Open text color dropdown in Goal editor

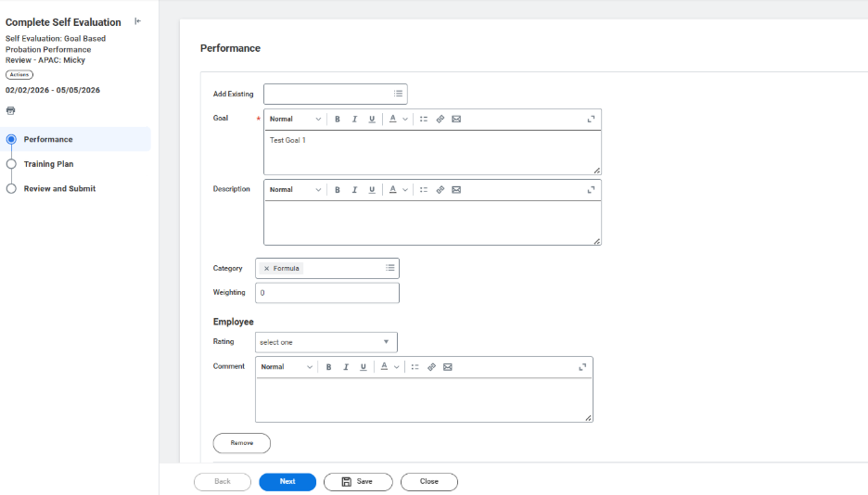coord(398,119)
